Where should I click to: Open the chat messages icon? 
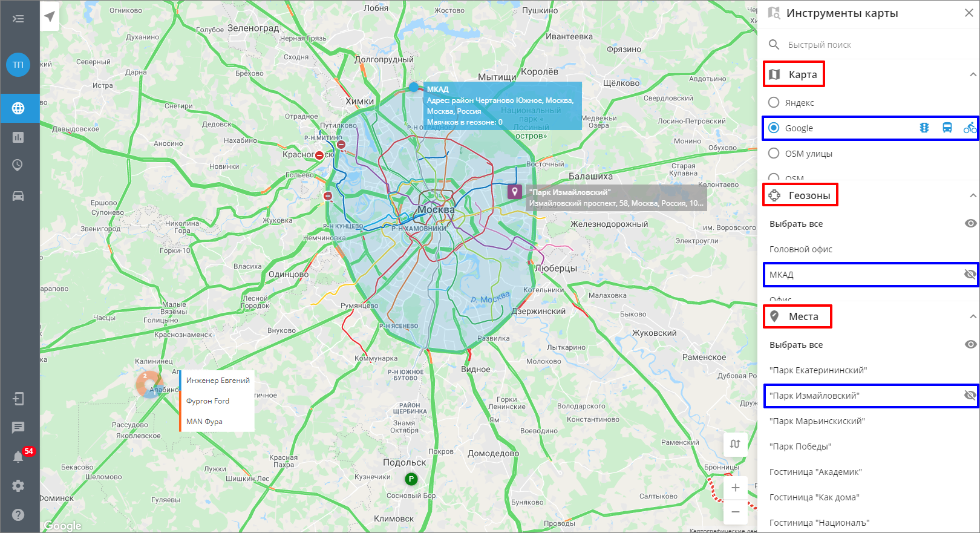click(18, 428)
